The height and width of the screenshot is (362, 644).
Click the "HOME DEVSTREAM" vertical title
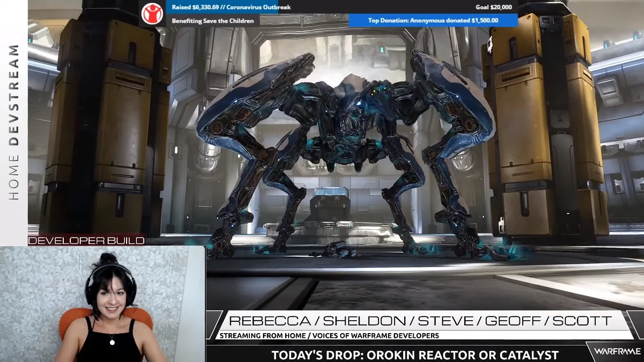point(14,122)
